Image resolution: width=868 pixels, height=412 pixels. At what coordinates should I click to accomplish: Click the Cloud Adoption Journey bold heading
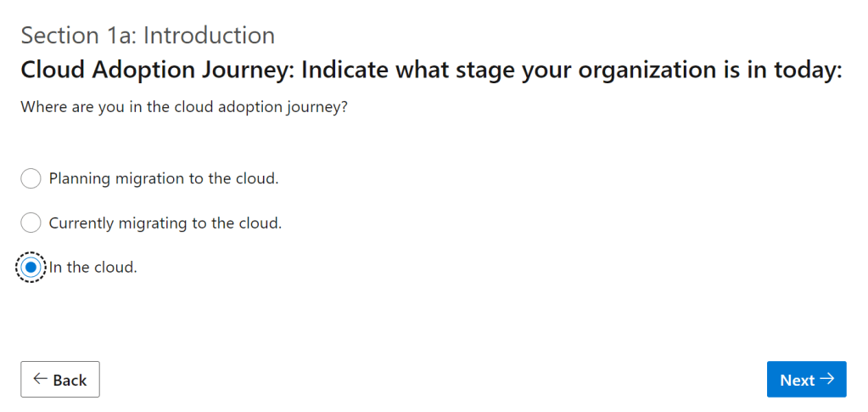click(x=430, y=71)
